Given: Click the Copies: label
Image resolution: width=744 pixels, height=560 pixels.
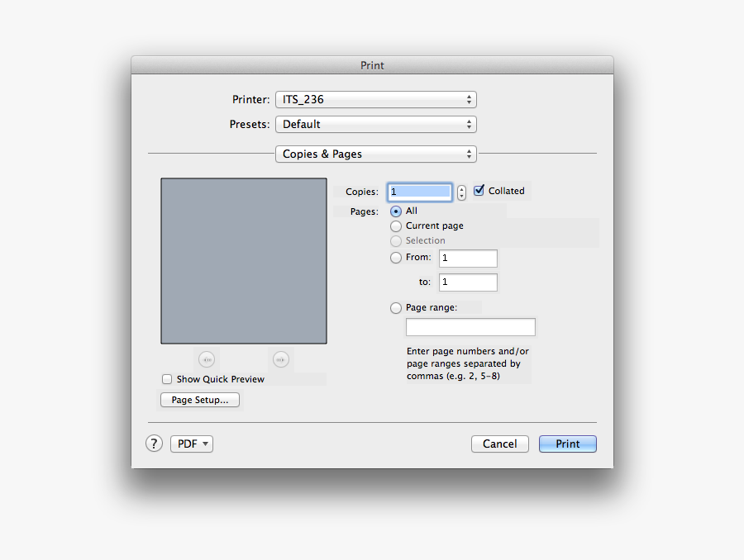Looking at the screenshot, I should [x=362, y=192].
